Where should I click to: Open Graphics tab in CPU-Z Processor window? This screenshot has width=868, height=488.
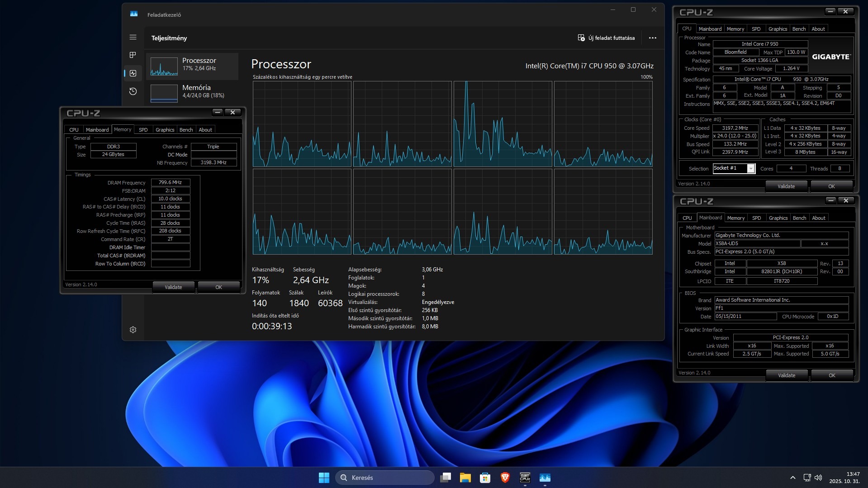[778, 29]
